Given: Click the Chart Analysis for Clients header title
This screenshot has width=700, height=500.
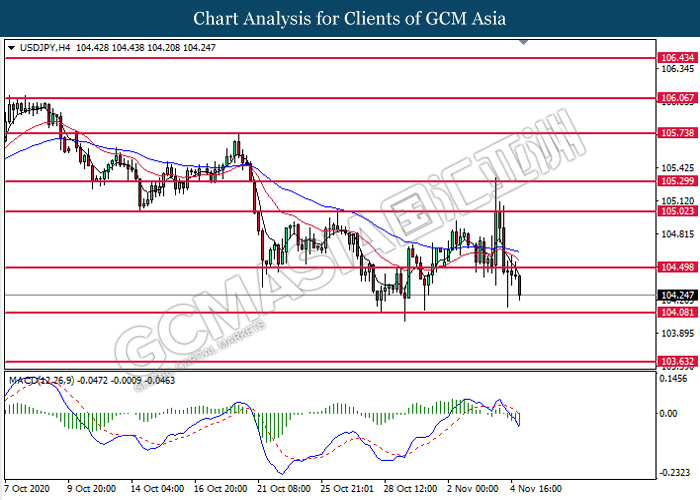Looking at the screenshot, I should click(x=350, y=19).
